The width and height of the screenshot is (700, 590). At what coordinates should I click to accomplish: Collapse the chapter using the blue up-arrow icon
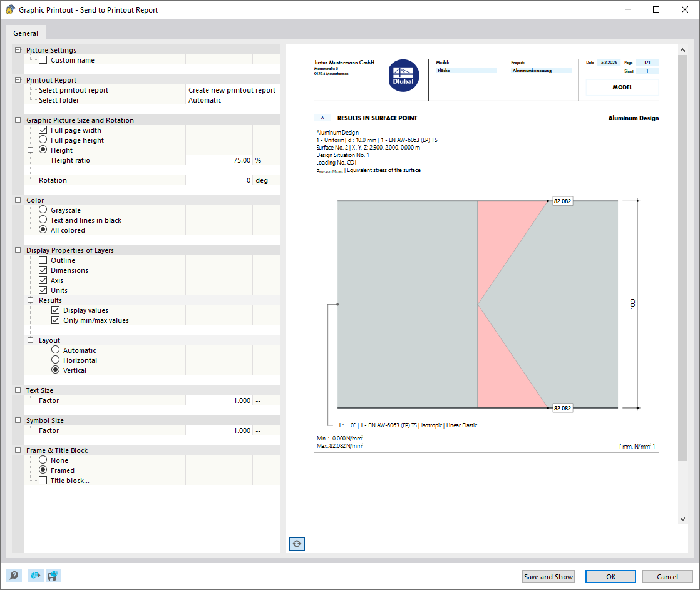(x=321, y=117)
